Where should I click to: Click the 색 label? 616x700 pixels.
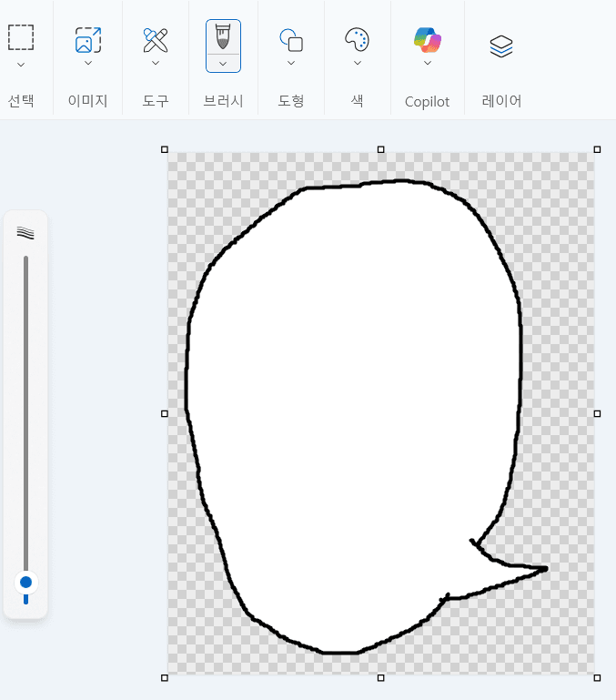(357, 100)
